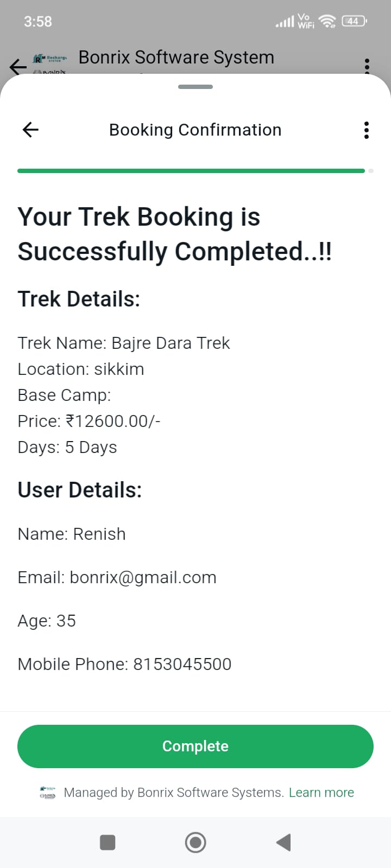Viewport: 391px width, 868px height.
Task: Tap the green booking progress bar
Action: pyautogui.click(x=191, y=171)
